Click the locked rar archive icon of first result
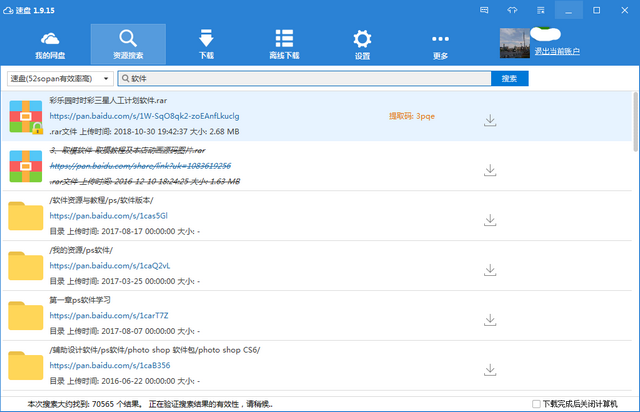 tap(26, 117)
